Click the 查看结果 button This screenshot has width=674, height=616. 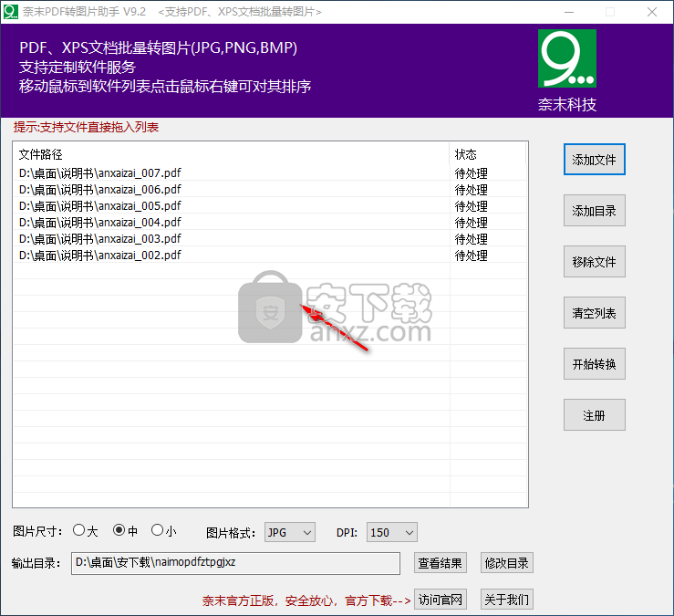click(441, 563)
